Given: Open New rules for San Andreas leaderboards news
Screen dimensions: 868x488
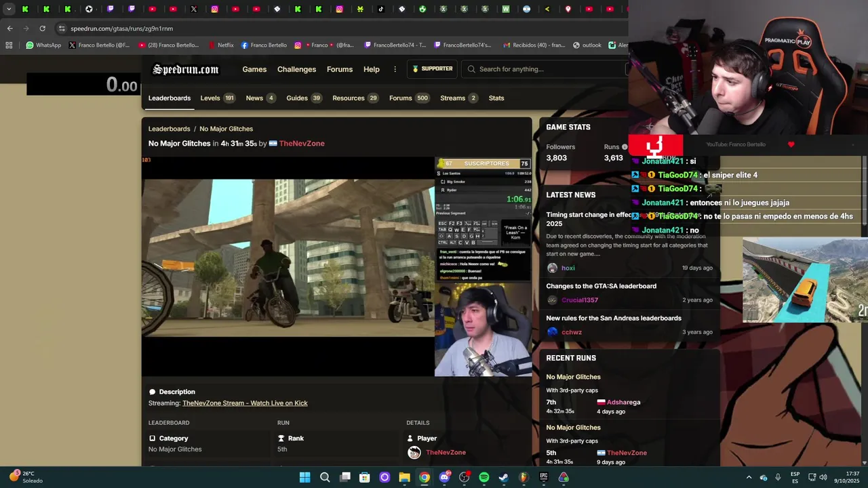Looking at the screenshot, I should 614,319.
